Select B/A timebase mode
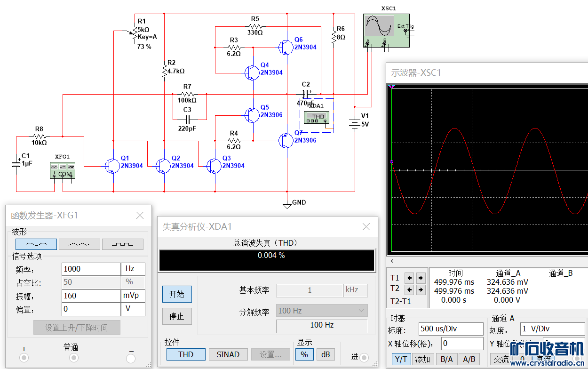The height and width of the screenshot is (369, 588). pos(446,359)
